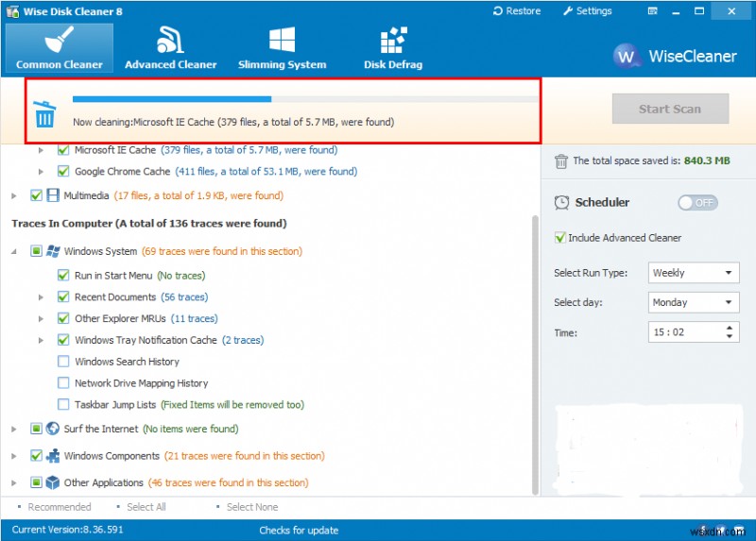756x541 pixels.
Task: Click the Current Version:8.36.591 text
Action: click(67, 530)
